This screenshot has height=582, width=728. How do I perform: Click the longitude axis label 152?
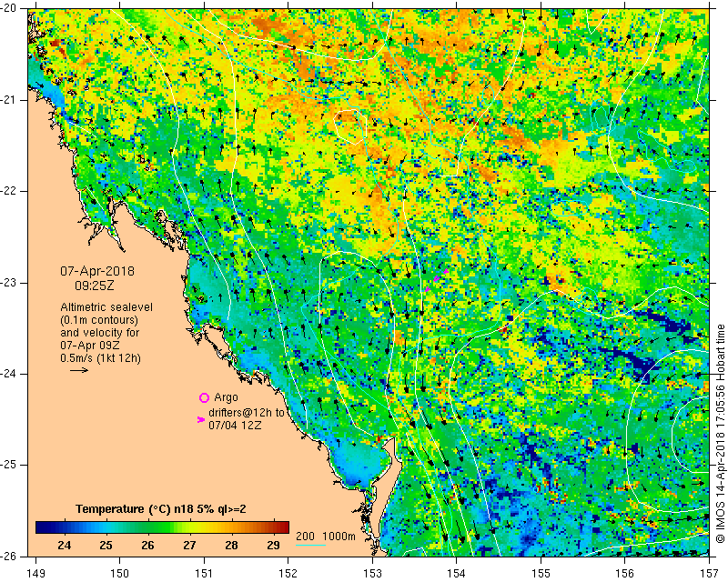[x=288, y=574]
